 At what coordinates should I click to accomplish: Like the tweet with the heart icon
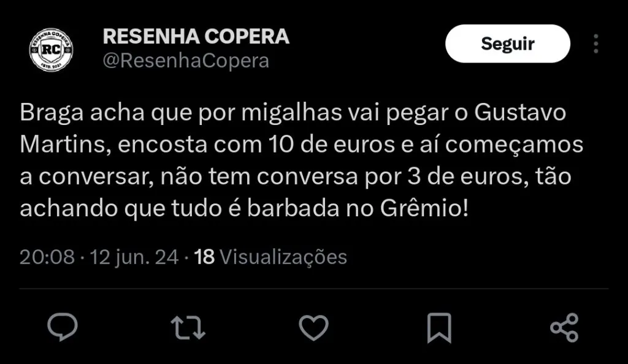tap(313, 327)
